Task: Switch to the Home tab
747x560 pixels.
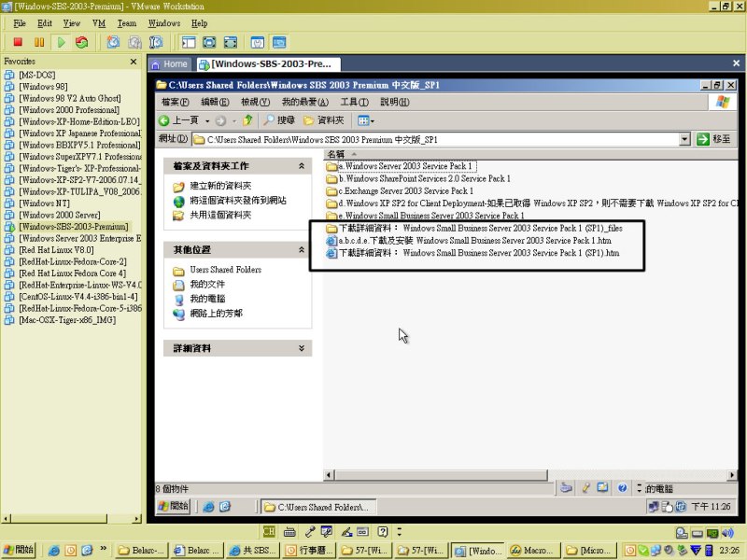Action: (170, 63)
